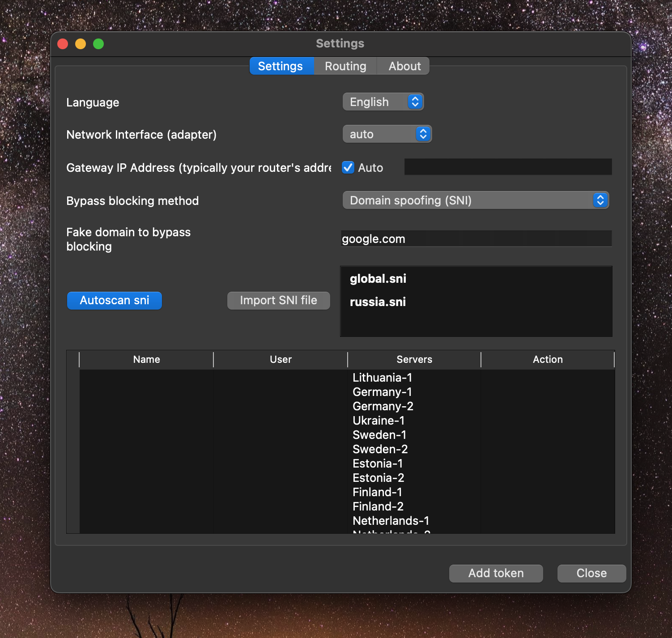Select Ukraine-1 server entry
This screenshot has width=672, height=638.
[x=379, y=421]
